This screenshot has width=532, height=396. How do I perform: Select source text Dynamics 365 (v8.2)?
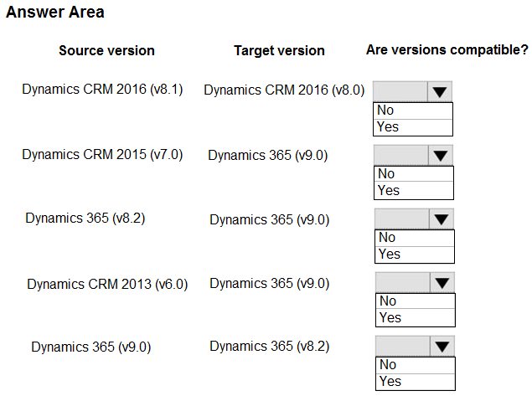click(85, 218)
